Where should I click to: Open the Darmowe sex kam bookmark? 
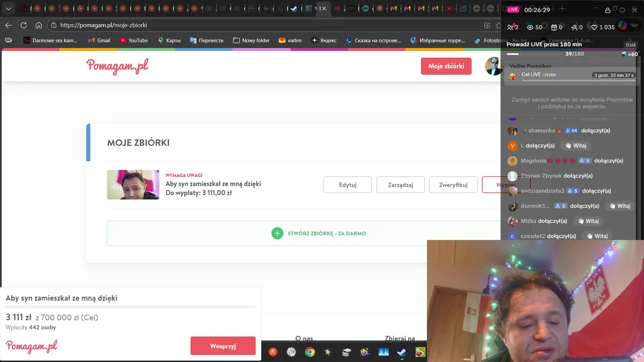point(50,40)
